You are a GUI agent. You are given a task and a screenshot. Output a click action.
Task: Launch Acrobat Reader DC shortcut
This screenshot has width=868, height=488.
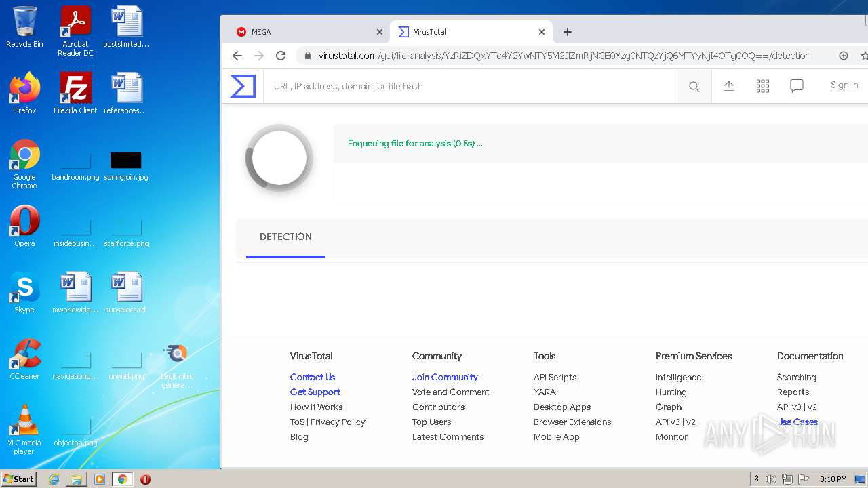coord(75,31)
